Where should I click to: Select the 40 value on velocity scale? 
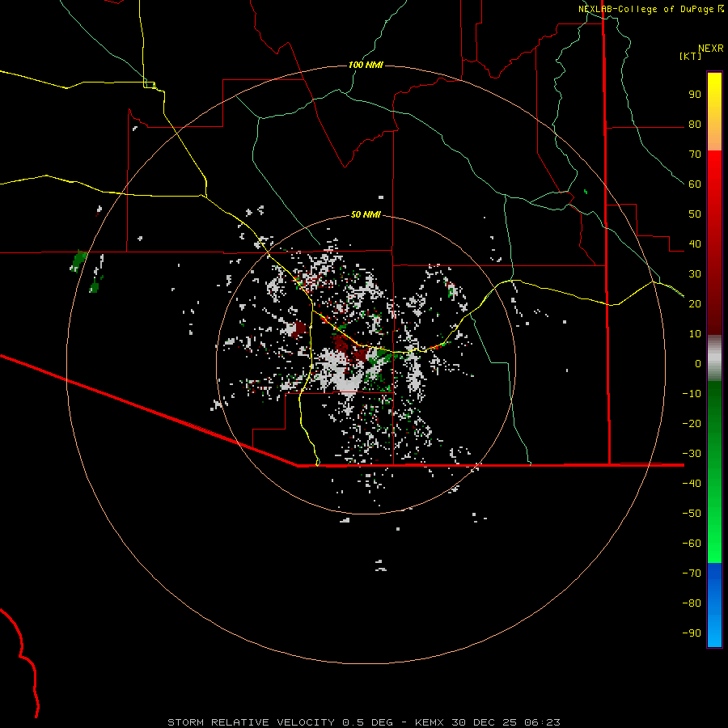click(x=695, y=243)
